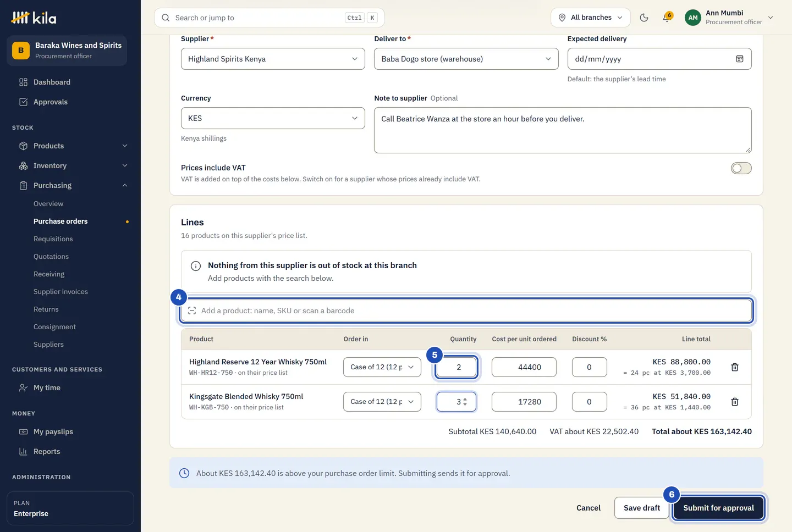Toggle dark mode moon icon

click(x=644, y=18)
